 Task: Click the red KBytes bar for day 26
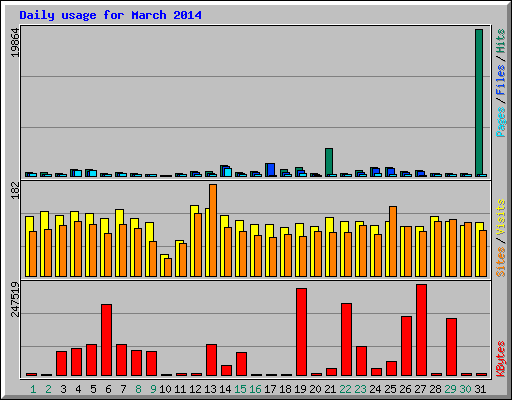point(406,346)
